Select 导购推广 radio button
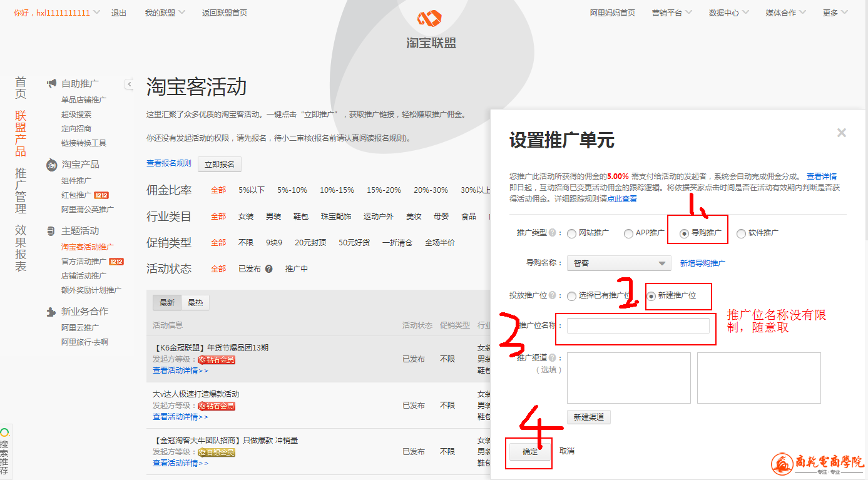The width and height of the screenshot is (868, 480). point(684,233)
